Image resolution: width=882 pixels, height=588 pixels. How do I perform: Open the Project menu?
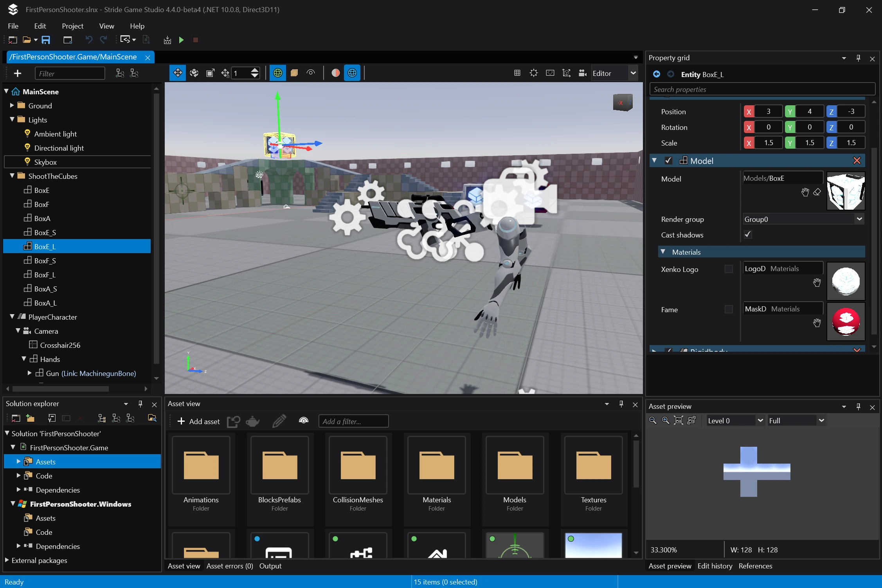(72, 26)
